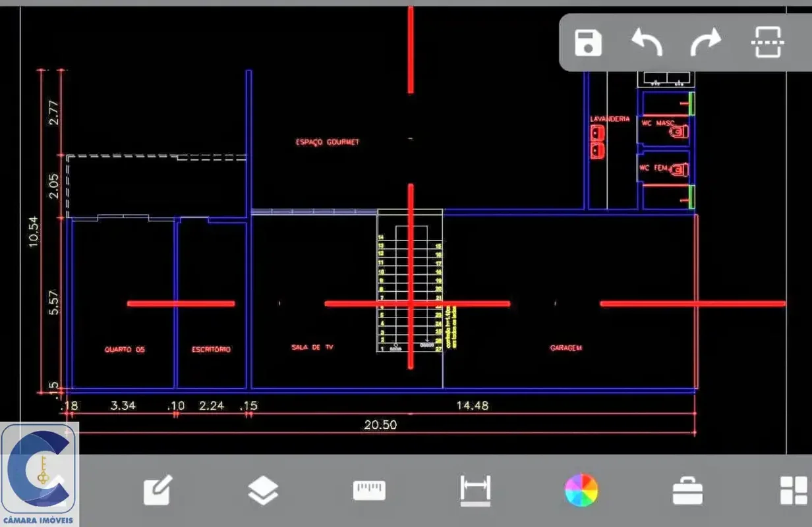Click the SALA DE TV label

[312, 347]
